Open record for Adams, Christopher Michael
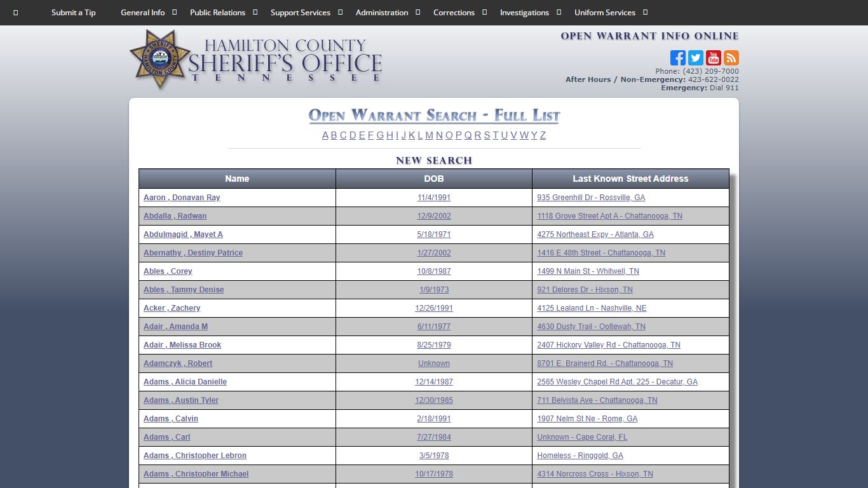Image resolution: width=868 pixels, height=488 pixels. pyautogui.click(x=196, y=474)
